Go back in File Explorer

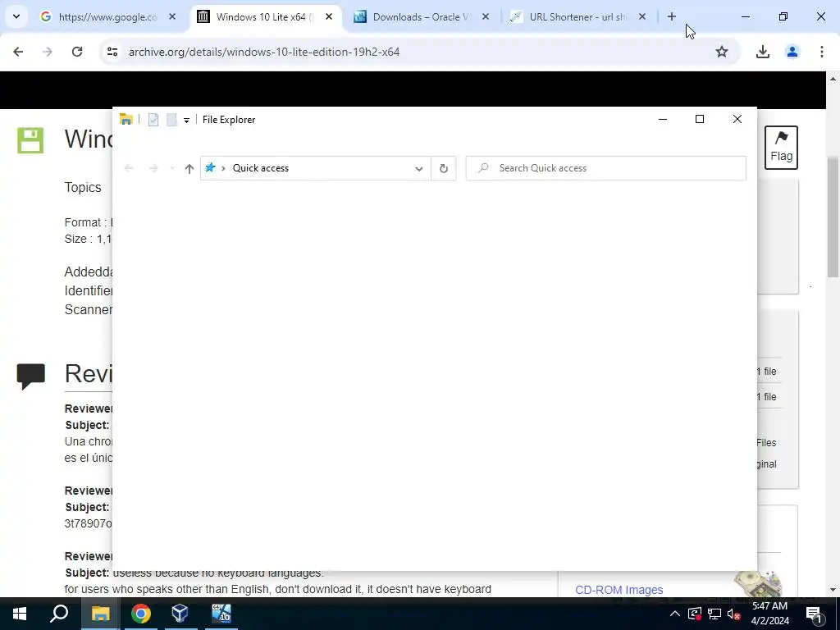(x=129, y=169)
